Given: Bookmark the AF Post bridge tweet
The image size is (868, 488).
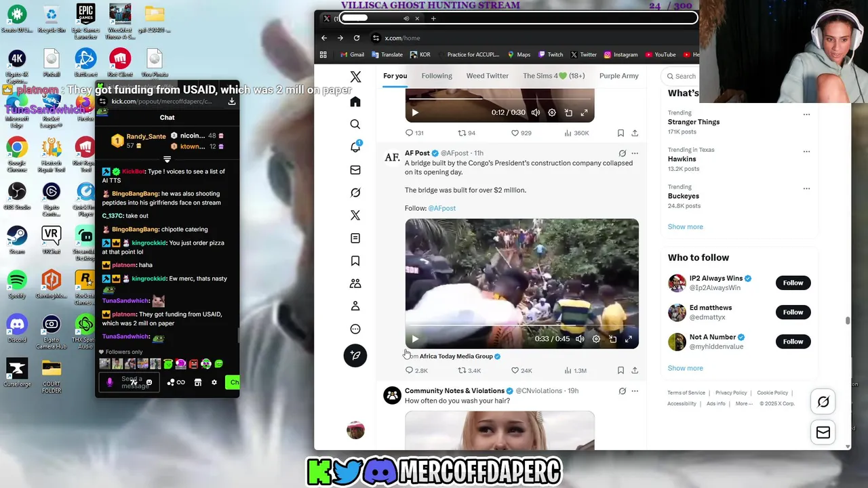Looking at the screenshot, I should pyautogui.click(x=620, y=371).
